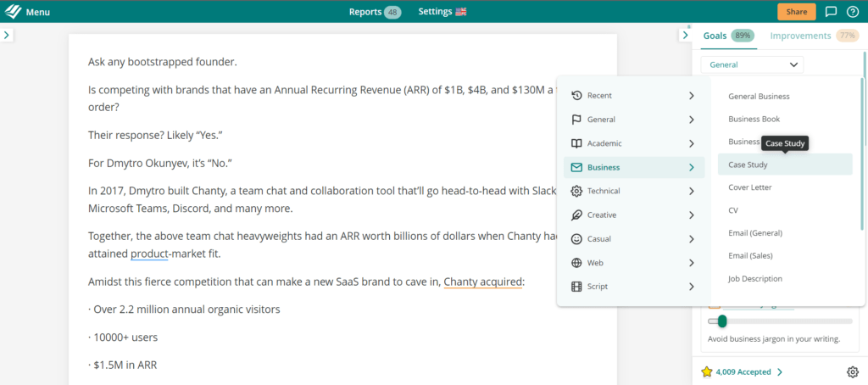Image resolution: width=868 pixels, height=385 pixels.
Task: Expand the Academic category arrow
Action: coord(691,143)
